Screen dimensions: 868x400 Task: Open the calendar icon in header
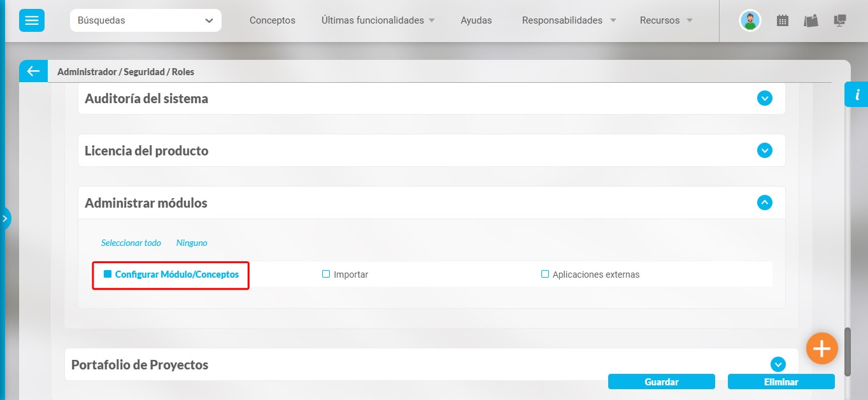tap(782, 20)
